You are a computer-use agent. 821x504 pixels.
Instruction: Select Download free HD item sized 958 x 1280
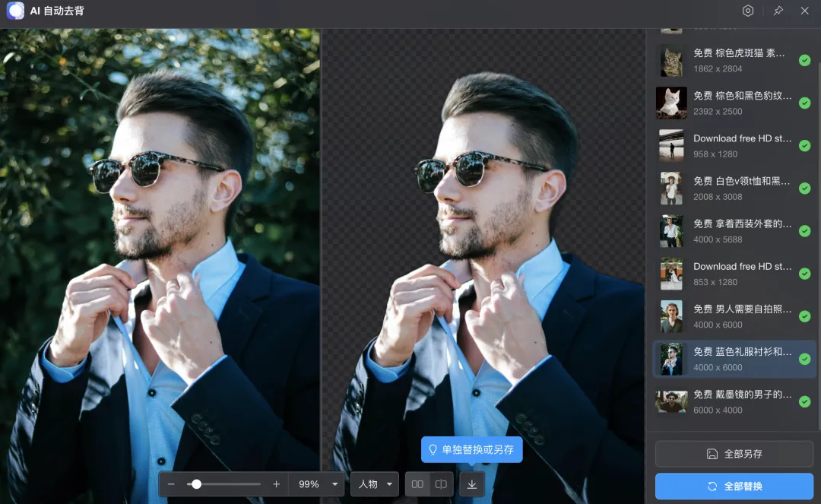click(x=734, y=145)
